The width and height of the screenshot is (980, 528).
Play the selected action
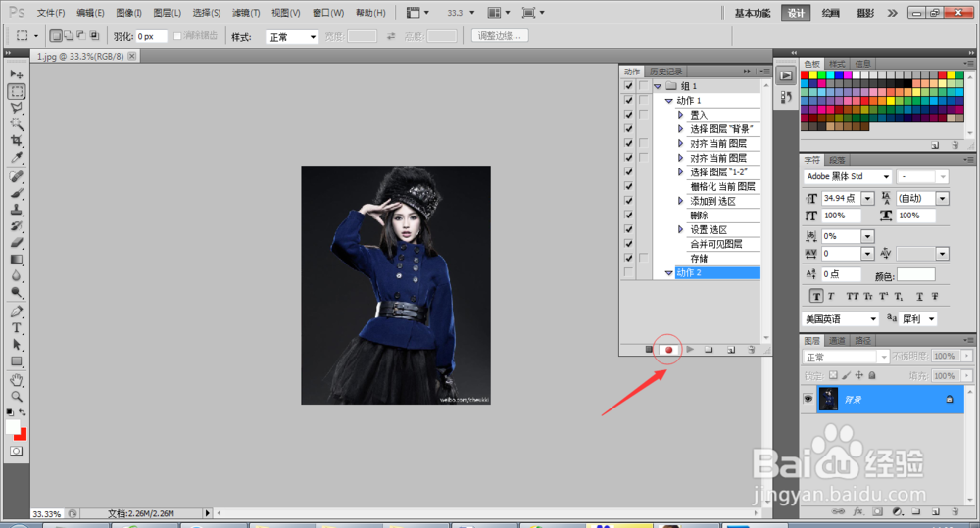[x=690, y=350]
